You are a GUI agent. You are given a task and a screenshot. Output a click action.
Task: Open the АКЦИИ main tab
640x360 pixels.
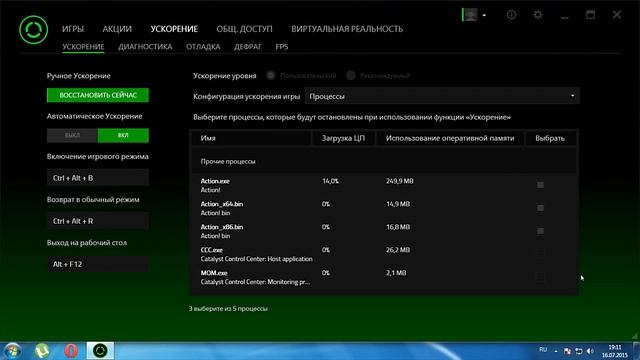tap(117, 29)
